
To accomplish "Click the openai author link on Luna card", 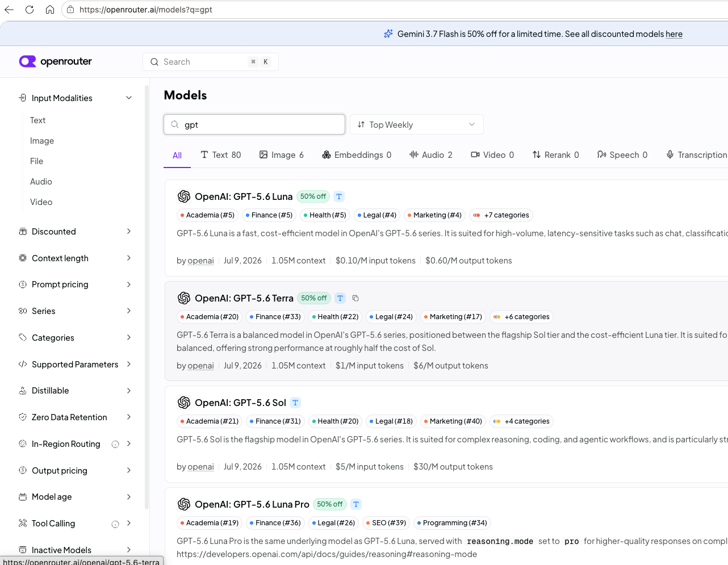I will click(201, 261).
